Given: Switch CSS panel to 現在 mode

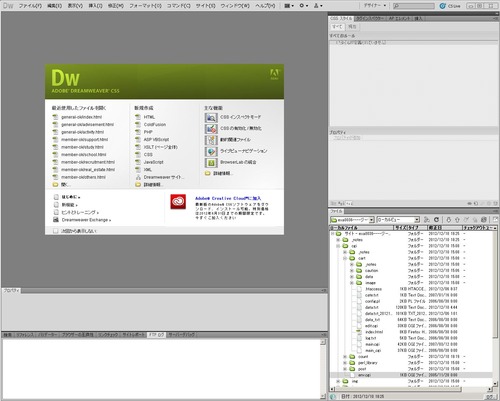Looking at the screenshot, I should [352, 26].
